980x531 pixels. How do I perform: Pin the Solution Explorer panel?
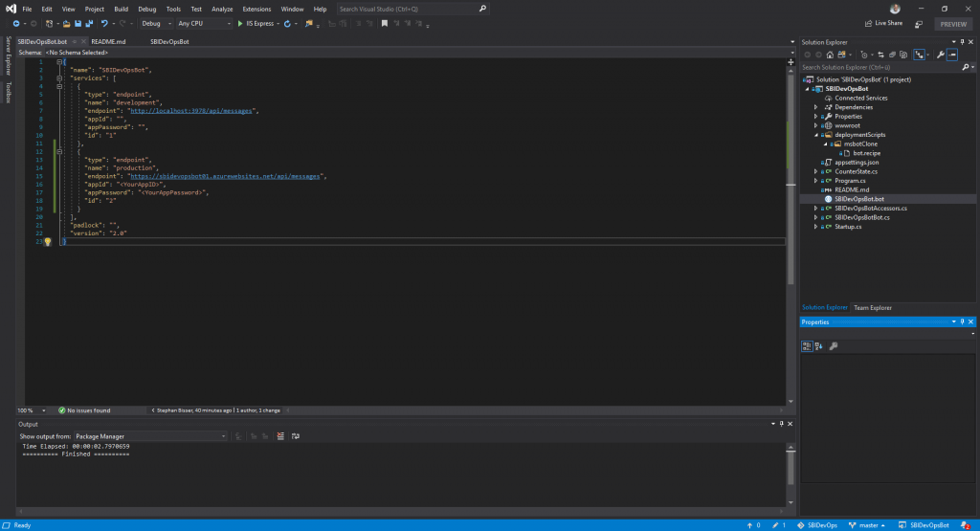tap(962, 42)
